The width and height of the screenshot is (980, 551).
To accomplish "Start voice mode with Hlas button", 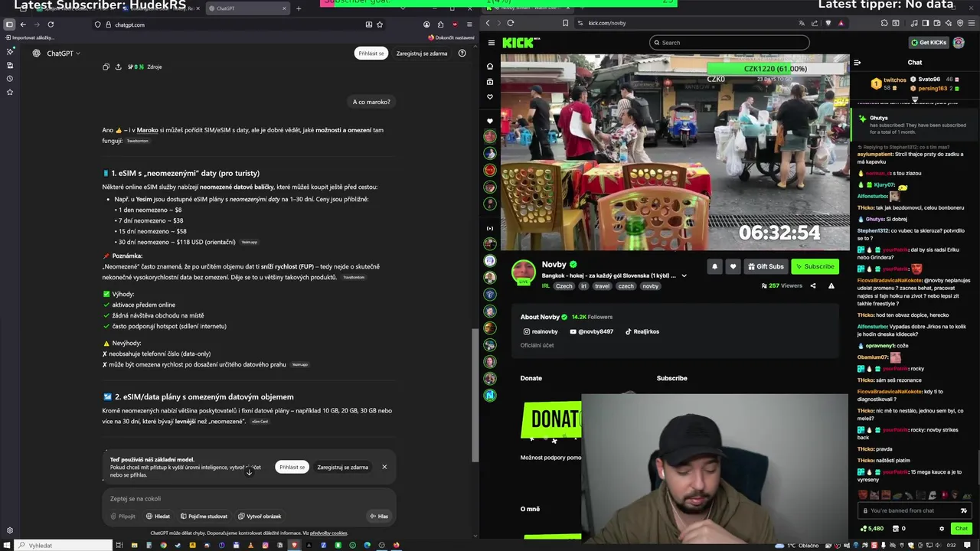I will pyautogui.click(x=378, y=516).
